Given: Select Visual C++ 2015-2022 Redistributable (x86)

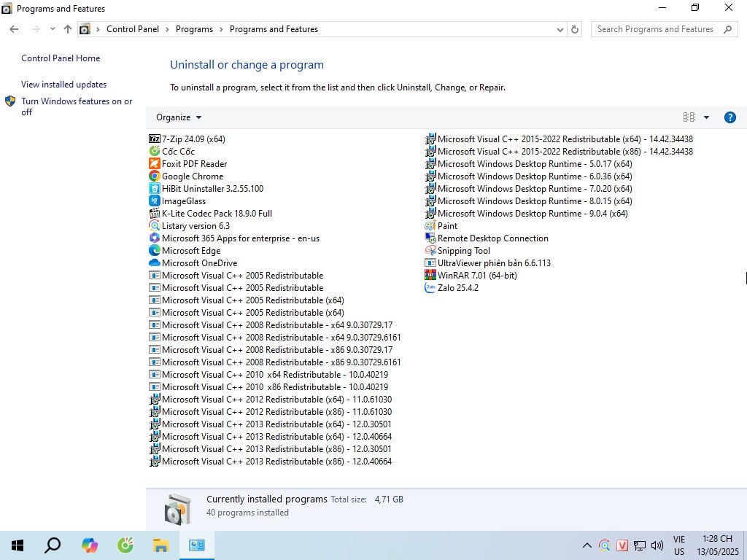Looking at the screenshot, I should (x=559, y=152).
